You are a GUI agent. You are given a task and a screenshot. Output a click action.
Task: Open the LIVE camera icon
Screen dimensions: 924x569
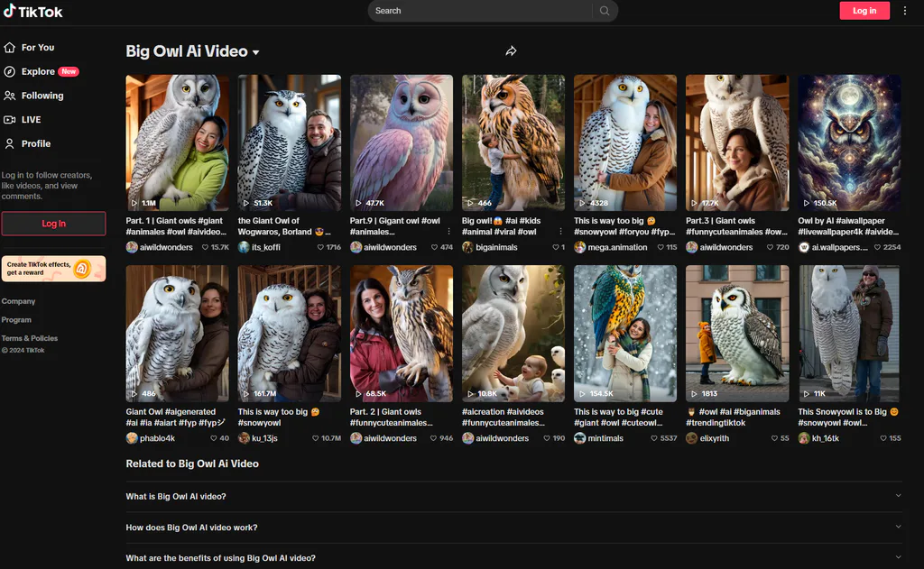point(9,120)
